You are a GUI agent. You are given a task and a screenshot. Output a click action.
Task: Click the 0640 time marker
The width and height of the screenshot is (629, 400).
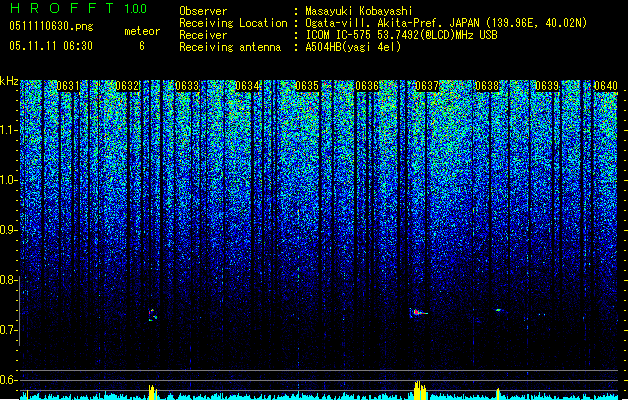tap(606, 86)
